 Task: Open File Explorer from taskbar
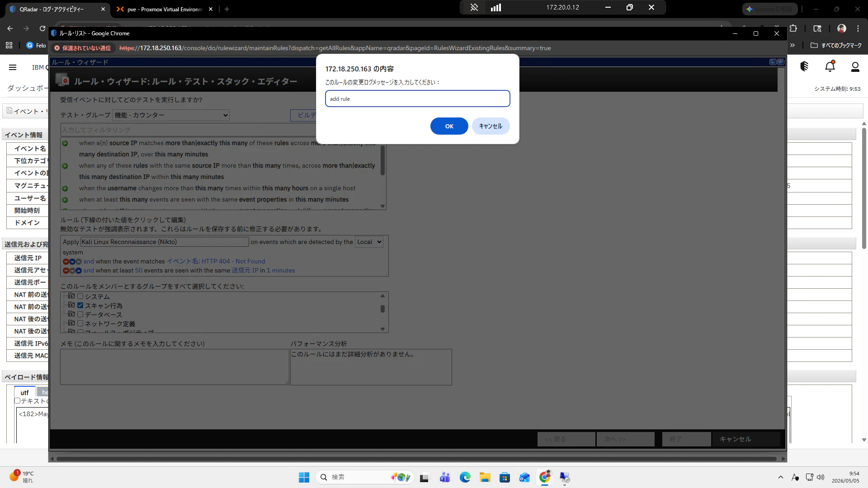[x=485, y=477]
